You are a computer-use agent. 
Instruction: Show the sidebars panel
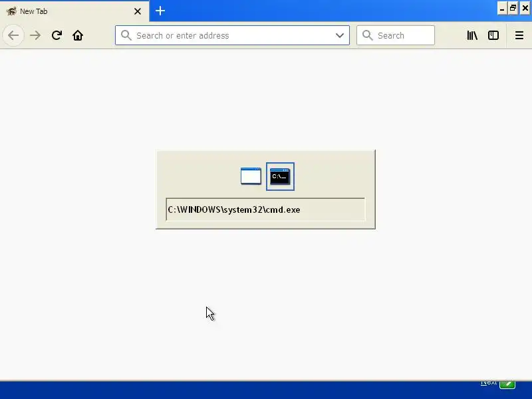pyautogui.click(x=493, y=35)
